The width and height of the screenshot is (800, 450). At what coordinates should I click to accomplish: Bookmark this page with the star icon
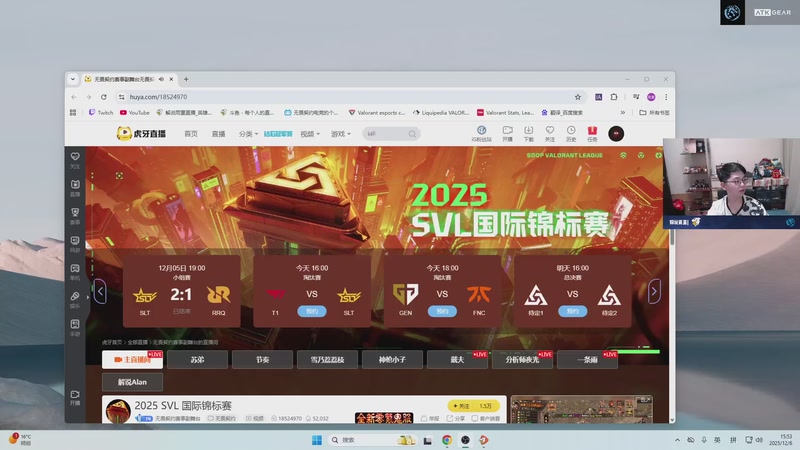578,97
